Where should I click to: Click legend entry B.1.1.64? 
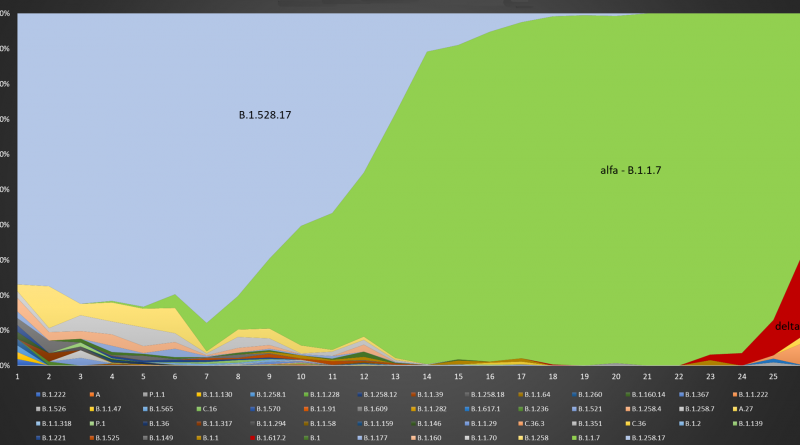[x=534, y=394]
